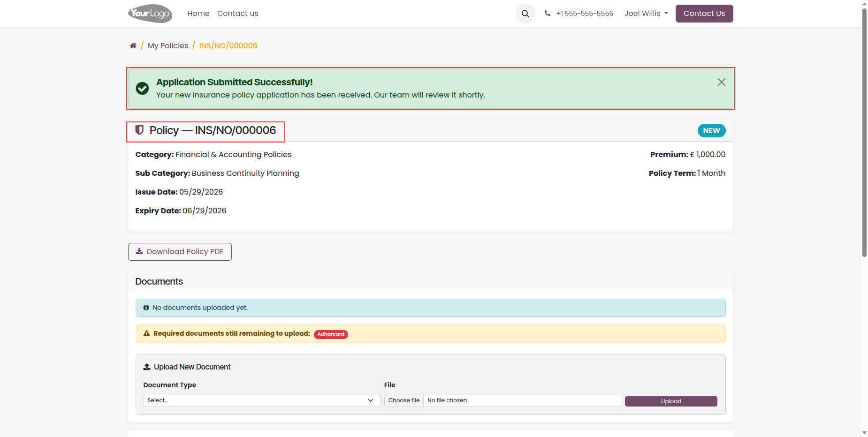Click the info icon in no-documents notice
The width and height of the screenshot is (868, 437).
point(146,308)
